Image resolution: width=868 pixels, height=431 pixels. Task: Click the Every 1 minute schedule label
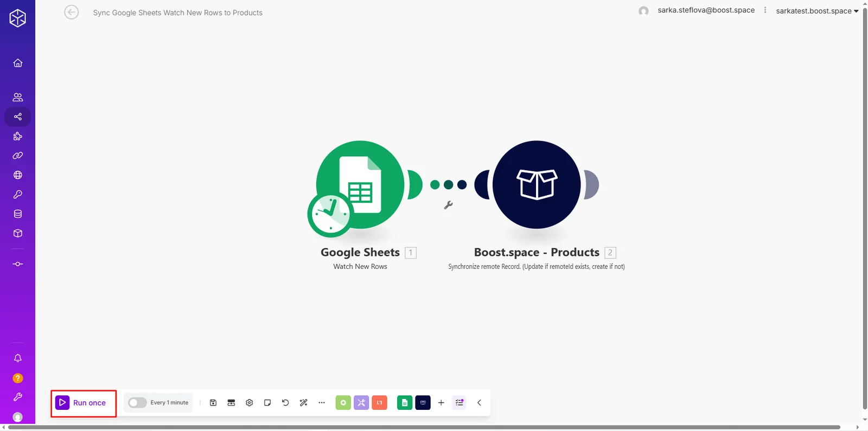coord(169,403)
